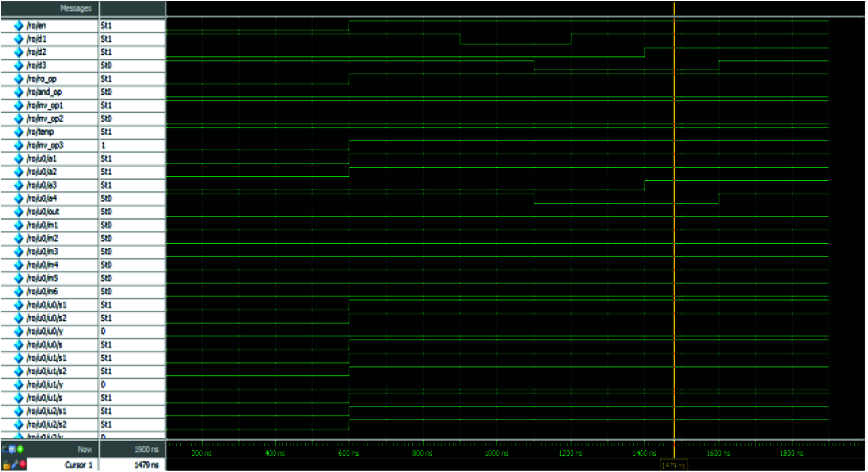Click the edit cursor pencil icon

[14, 465]
